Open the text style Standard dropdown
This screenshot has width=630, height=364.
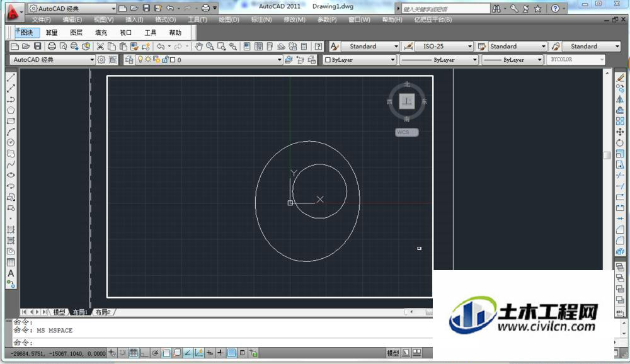(370, 47)
